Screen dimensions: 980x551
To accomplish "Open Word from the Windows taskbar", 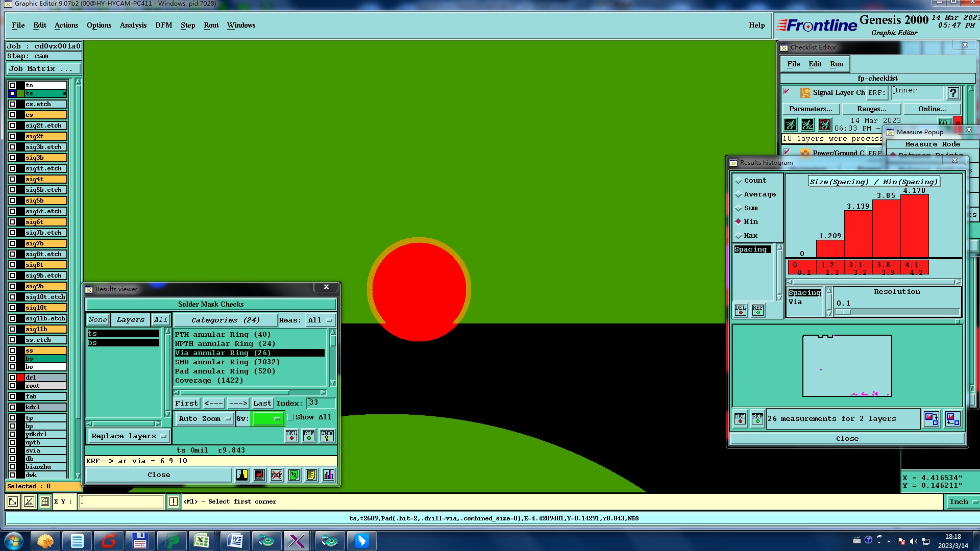I will 234,541.
